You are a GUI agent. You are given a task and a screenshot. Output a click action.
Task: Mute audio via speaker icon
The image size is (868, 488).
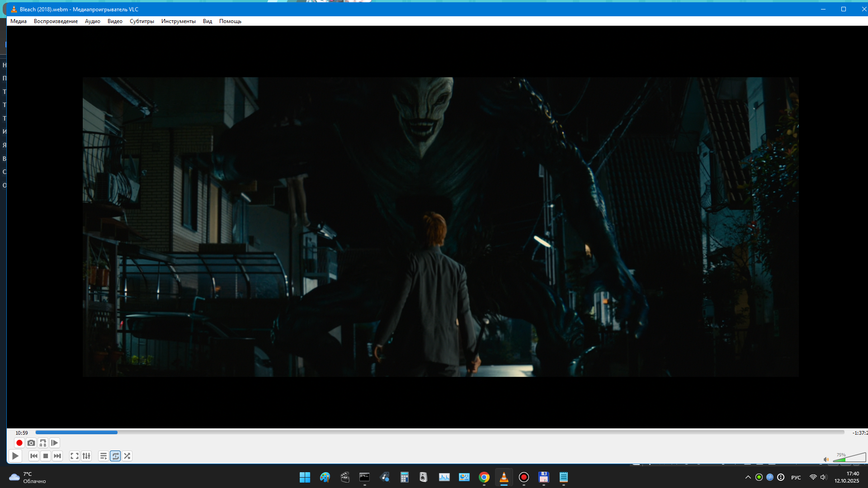(826, 460)
